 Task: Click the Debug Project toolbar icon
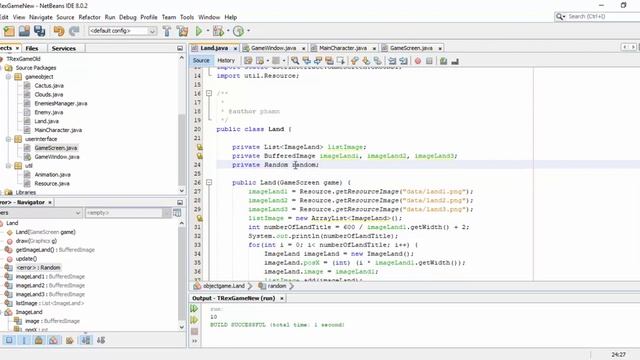point(218,31)
